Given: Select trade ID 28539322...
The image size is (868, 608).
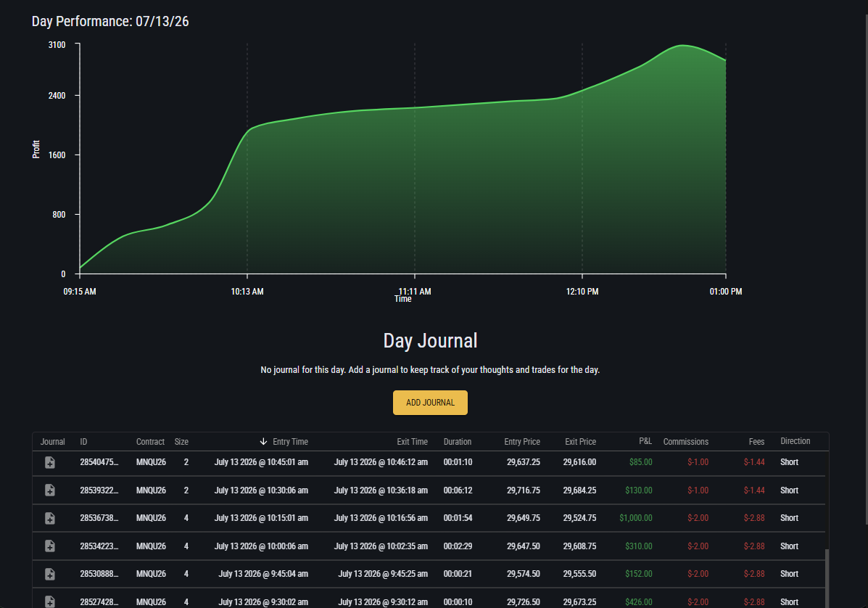Looking at the screenshot, I should pyautogui.click(x=99, y=490).
